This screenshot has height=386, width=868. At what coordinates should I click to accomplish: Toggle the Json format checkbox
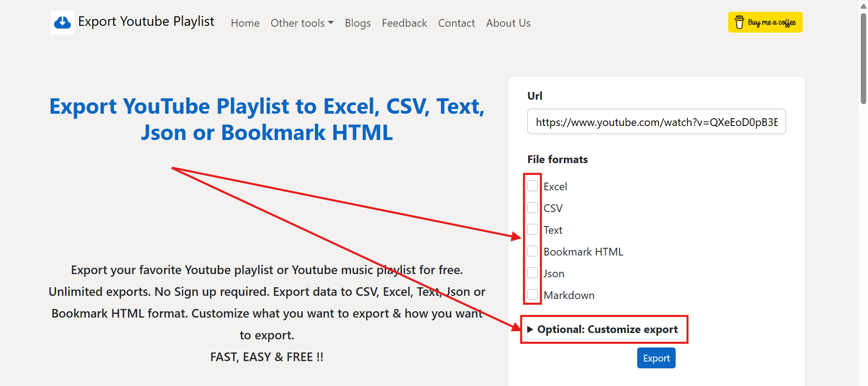tap(533, 273)
